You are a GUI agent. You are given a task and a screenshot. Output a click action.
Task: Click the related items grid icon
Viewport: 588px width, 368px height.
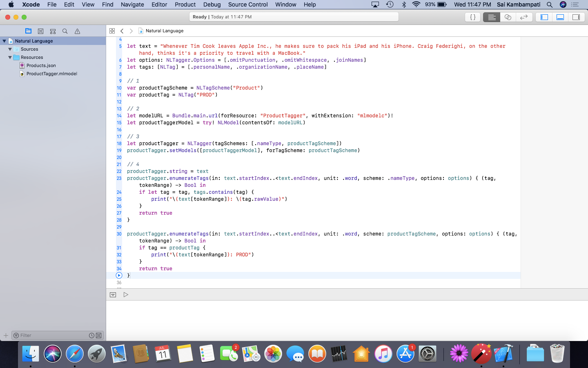[112, 31]
